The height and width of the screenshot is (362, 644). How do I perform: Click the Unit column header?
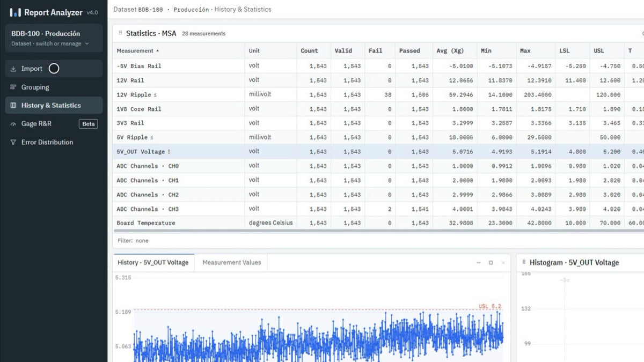pyautogui.click(x=270, y=51)
